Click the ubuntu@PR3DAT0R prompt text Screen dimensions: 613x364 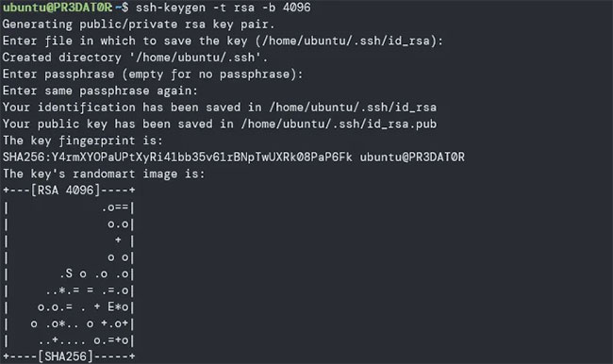(58, 8)
